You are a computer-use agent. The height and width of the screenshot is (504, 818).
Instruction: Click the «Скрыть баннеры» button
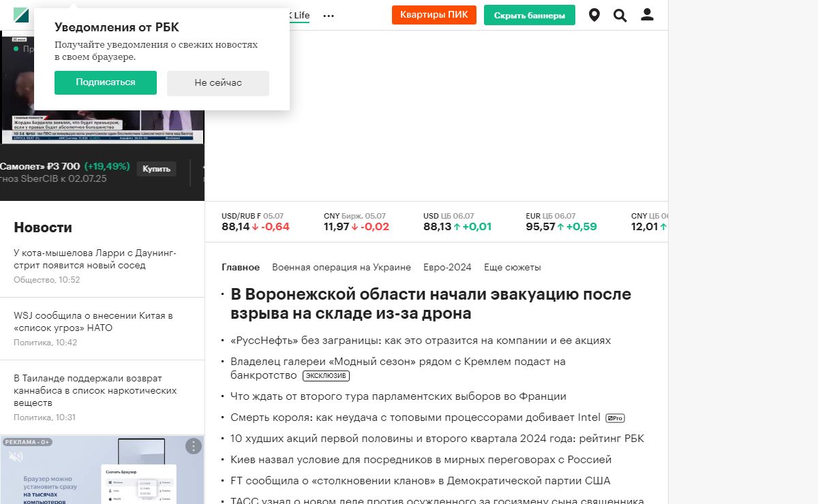pos(530,15)
